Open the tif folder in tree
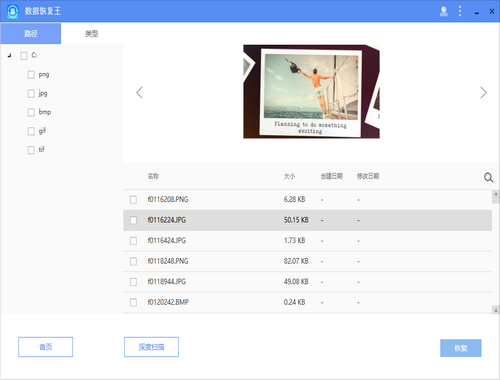500x380 pixels. click(41, 149)
